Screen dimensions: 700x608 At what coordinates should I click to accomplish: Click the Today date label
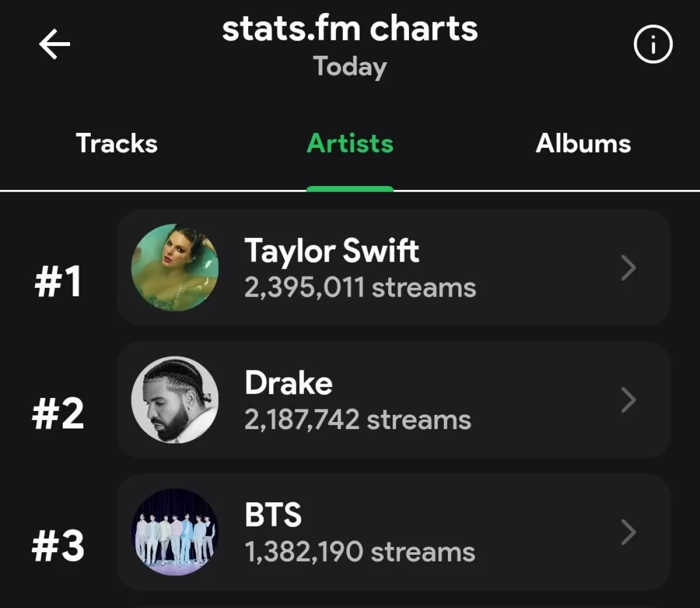350,66
